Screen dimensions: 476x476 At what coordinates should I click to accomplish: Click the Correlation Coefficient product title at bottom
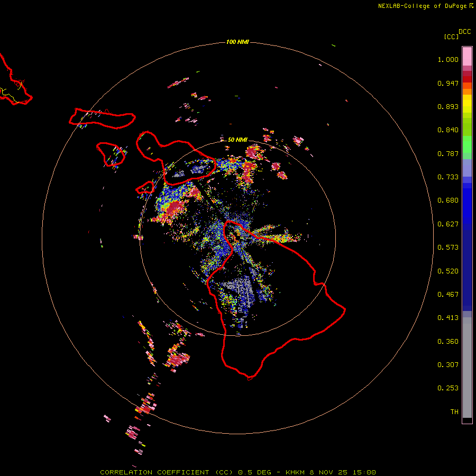238,472
